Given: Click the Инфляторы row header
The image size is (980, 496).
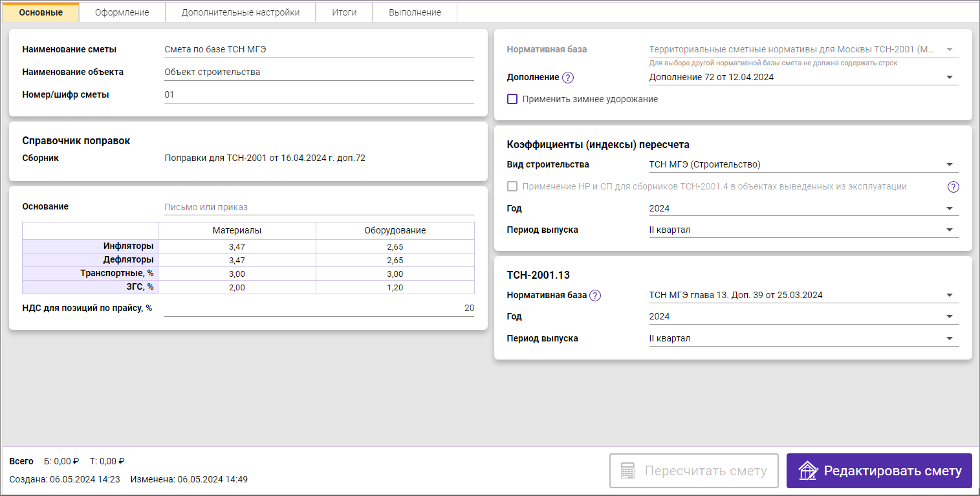Looking at the screenshot, I should pyautogui.click(x=91, y=246).
